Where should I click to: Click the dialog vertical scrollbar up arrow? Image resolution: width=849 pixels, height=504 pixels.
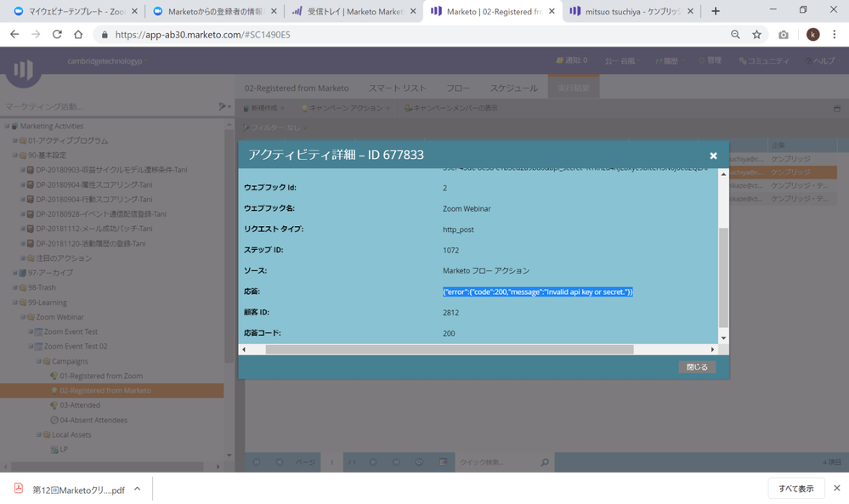coord(723,174)
